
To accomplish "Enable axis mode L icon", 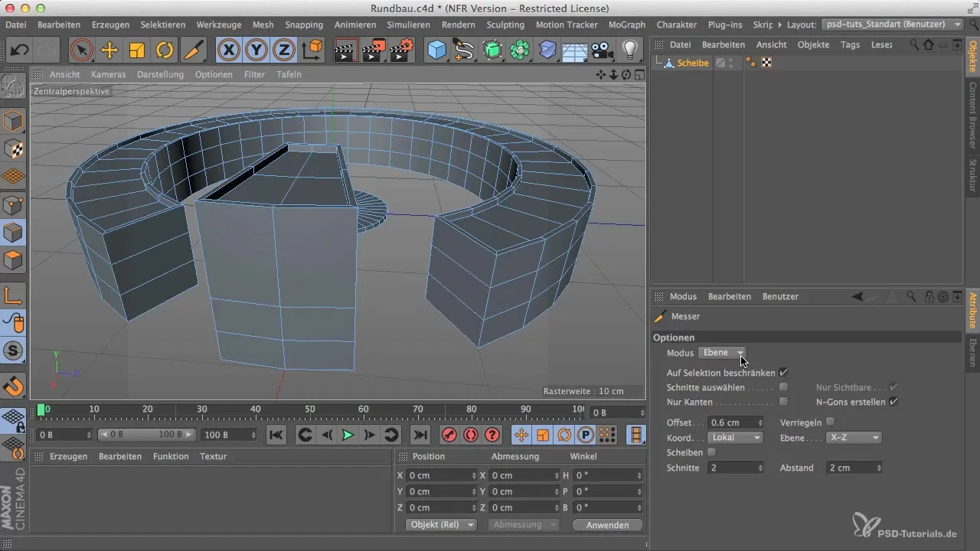I will 13,295.
